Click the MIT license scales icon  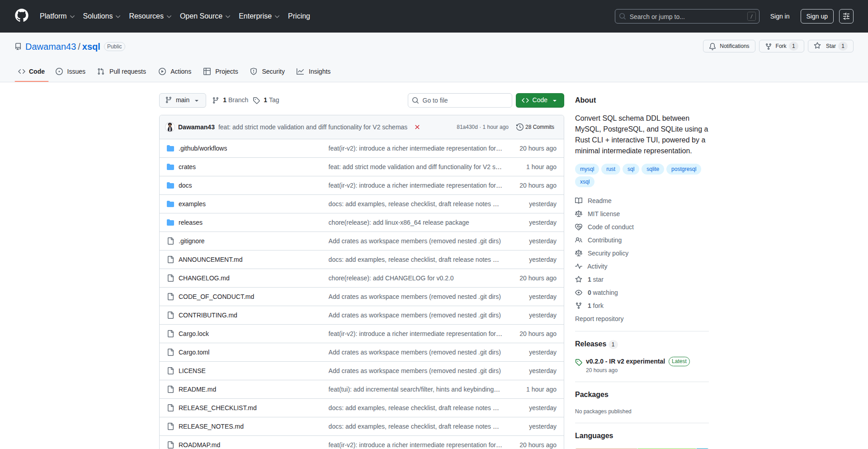point(579,214)
